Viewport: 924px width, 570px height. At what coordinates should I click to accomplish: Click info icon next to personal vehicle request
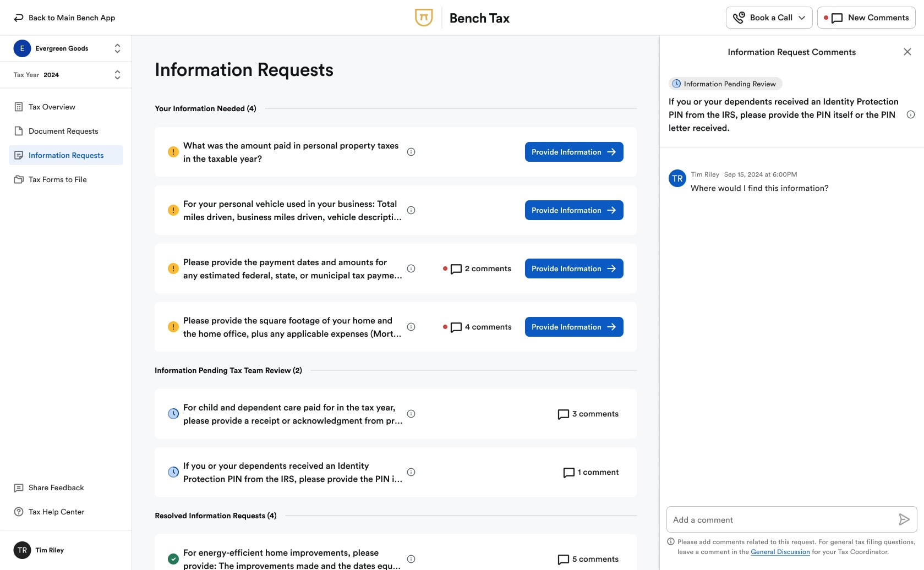coord(411,210)
